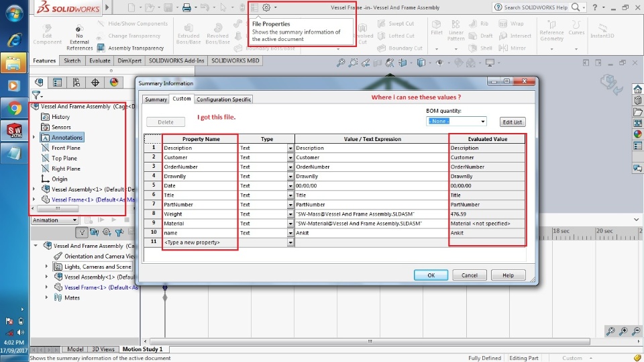Open the Sketch command tab
This screenshot has width=644, height=362.
(x=72, y=60)
